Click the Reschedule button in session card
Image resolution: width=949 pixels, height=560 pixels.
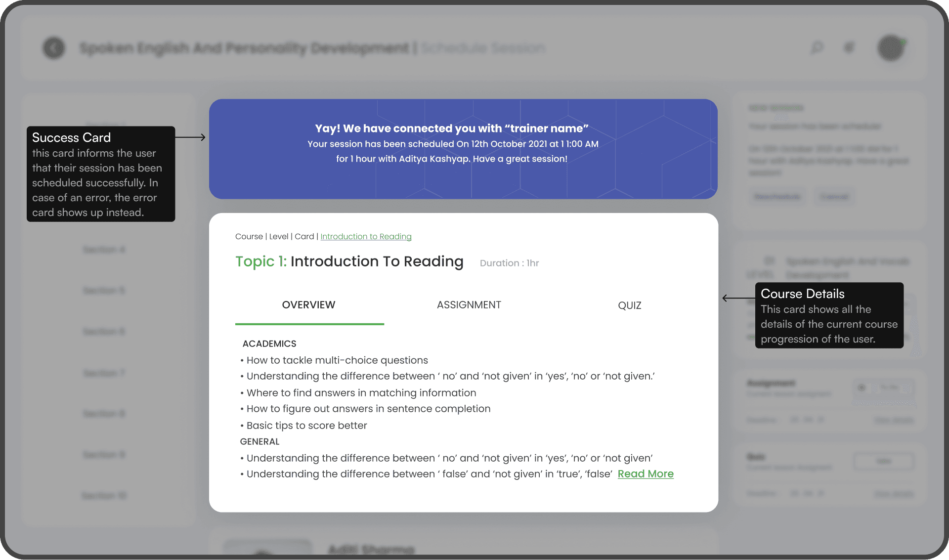777,197
